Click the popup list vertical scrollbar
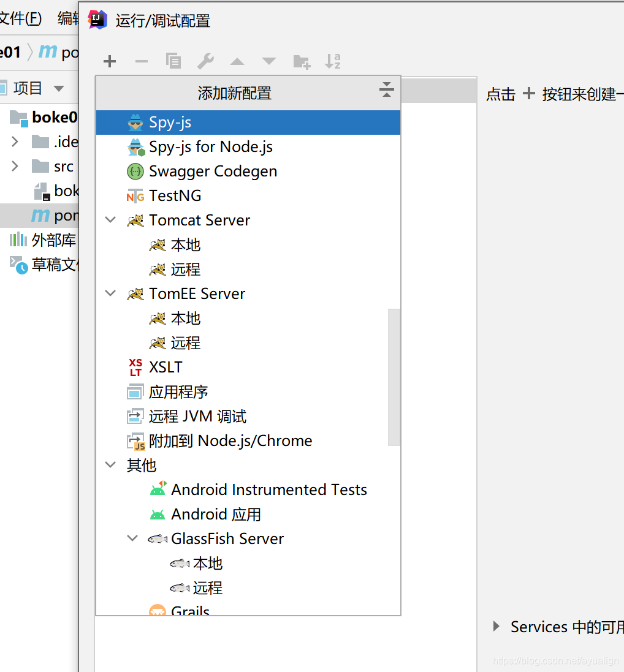 pyautogui.click(x=394, y=377)
